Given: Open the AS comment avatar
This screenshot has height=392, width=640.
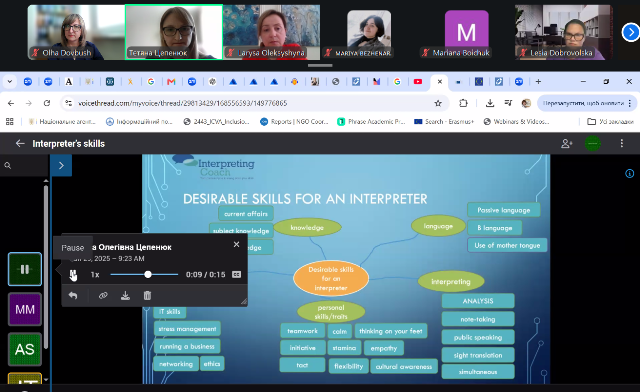Looking at the screenshot, I should [x=25, y=349].
